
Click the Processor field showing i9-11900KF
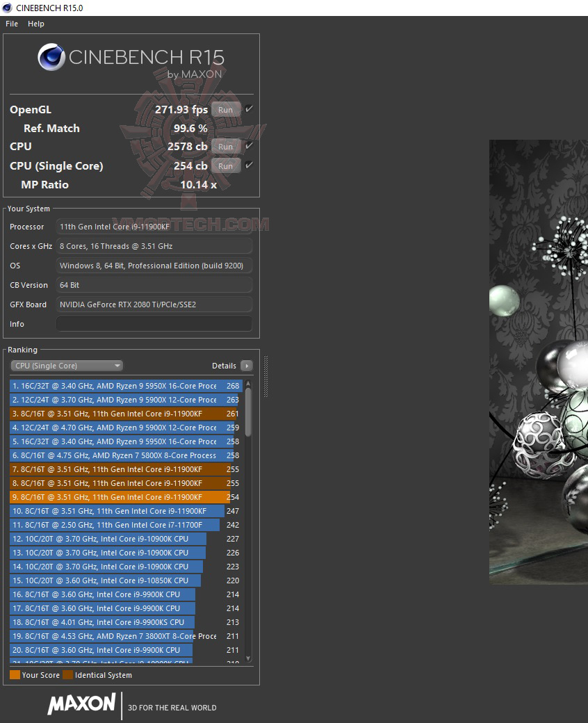tap(154, 227)
